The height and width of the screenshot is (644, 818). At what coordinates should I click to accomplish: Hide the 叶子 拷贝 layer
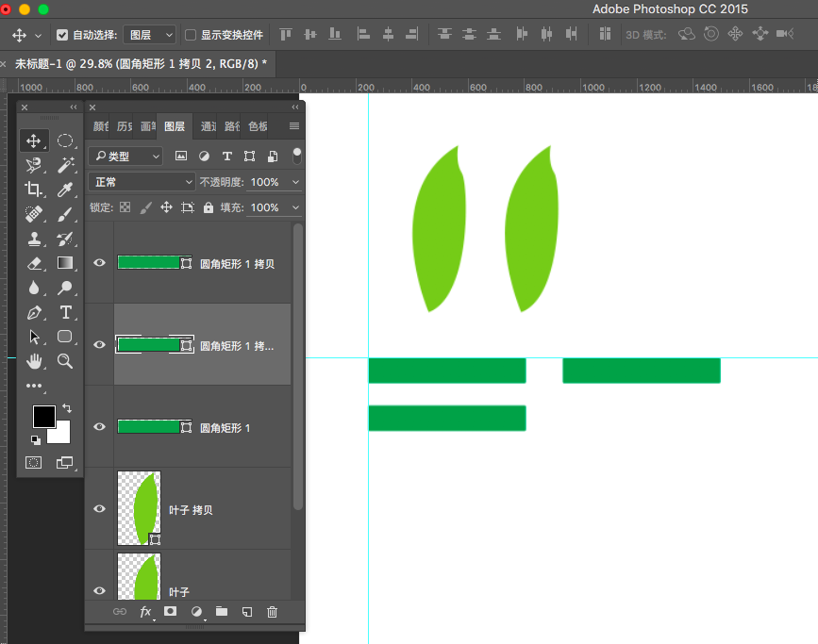99,508
